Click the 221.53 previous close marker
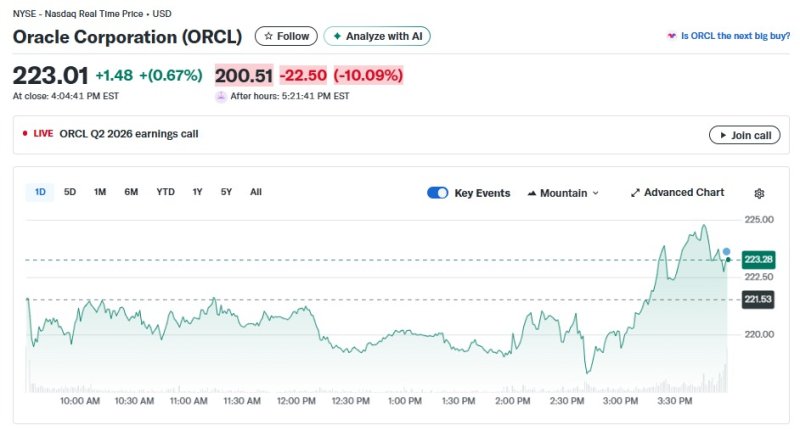This screenshot has height=431, width=800. coord(760,299)
